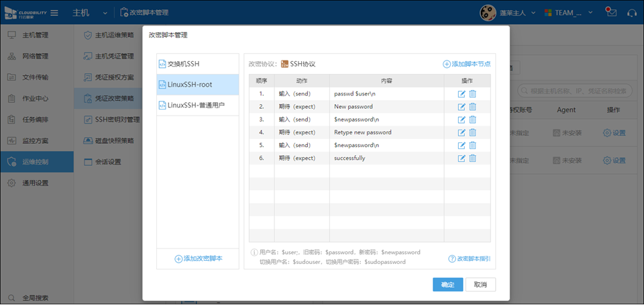Edit step 4 Retype new password row

462,132
